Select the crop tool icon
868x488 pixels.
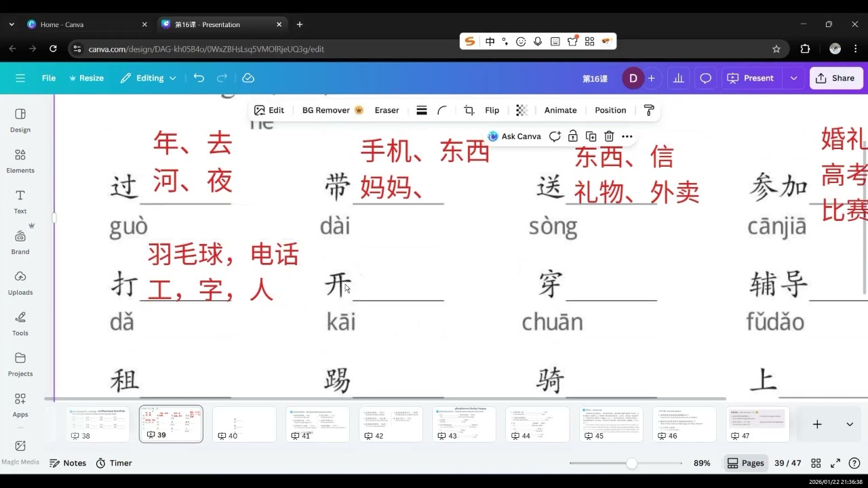click(469, 110)
